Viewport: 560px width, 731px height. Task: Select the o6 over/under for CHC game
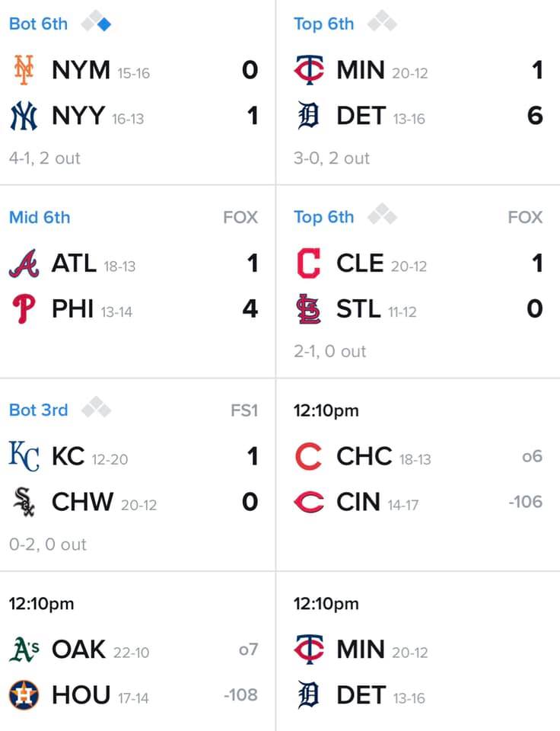click(x=532, y=456)
